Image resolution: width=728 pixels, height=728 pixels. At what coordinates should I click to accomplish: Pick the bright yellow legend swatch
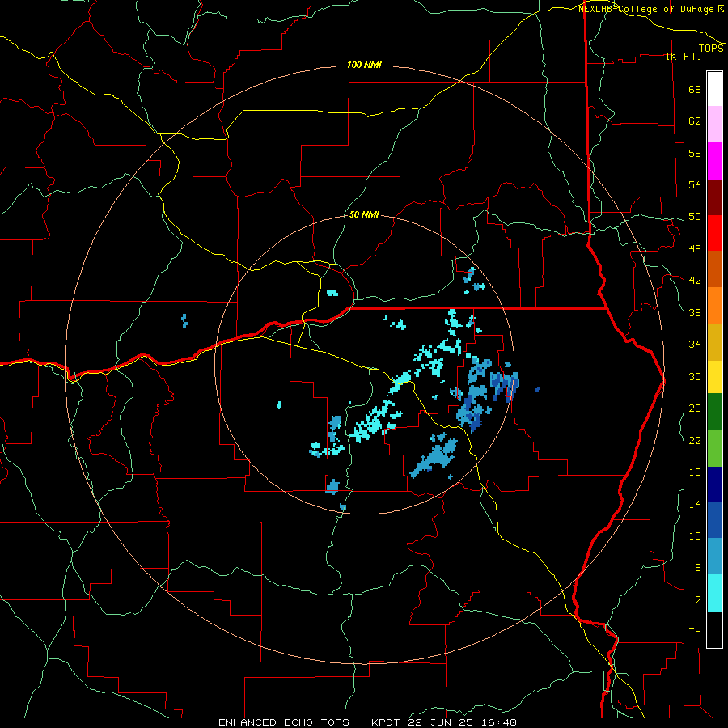[x=714, y=376]
